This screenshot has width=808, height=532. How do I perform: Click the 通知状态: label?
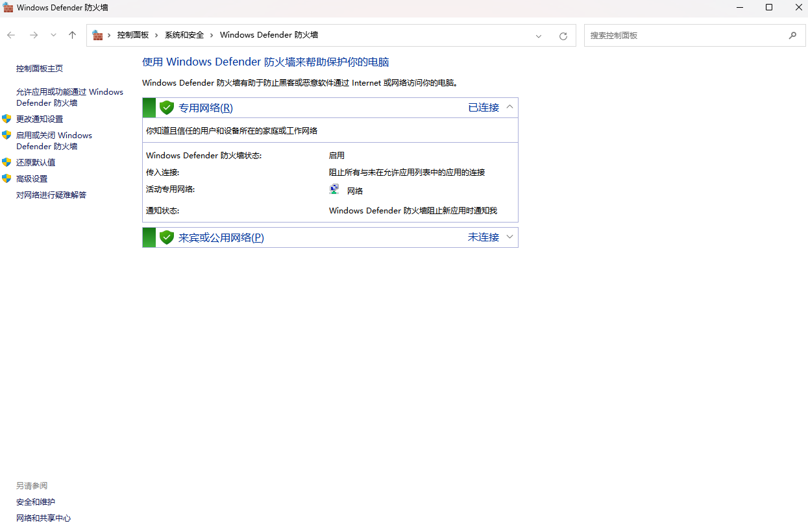pos(162,211)
